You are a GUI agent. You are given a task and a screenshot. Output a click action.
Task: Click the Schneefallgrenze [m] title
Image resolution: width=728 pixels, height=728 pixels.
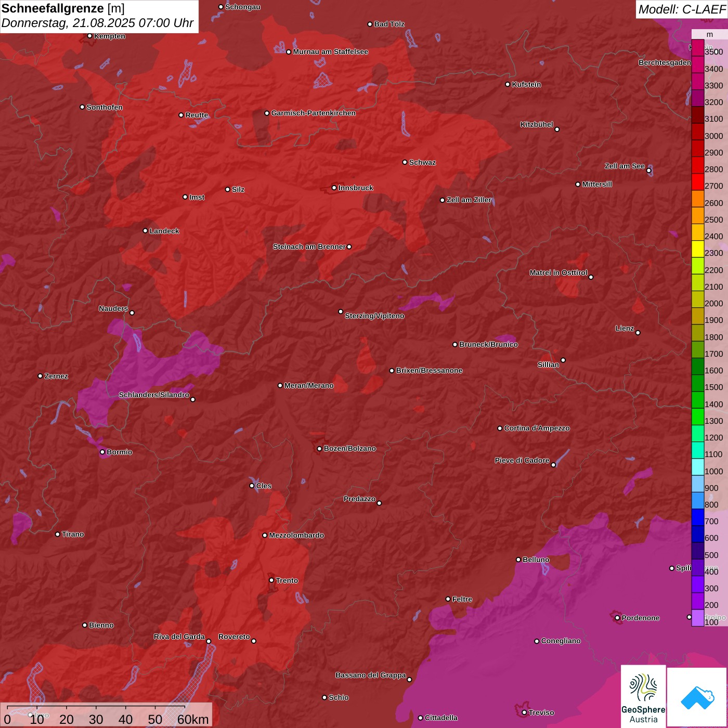[x=63, y=8]
